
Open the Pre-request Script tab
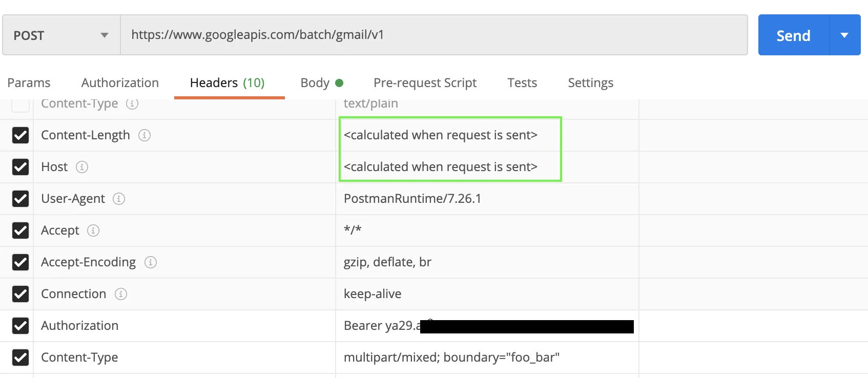pyautogui.click(x=425, y=83)
